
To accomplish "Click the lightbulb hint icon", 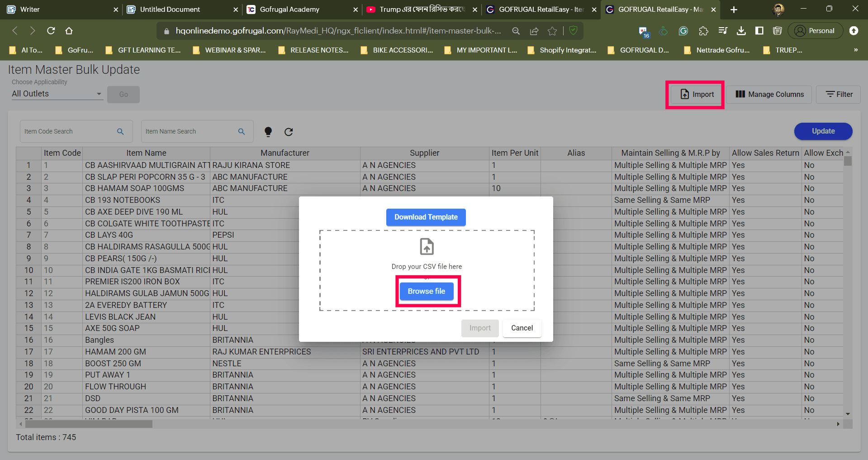I will click(268, 132).
